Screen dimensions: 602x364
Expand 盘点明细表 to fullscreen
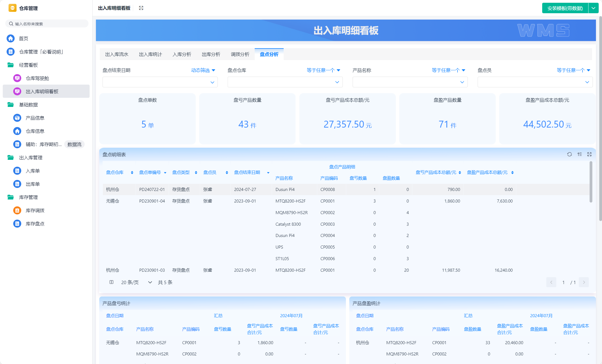click(589, 154)
